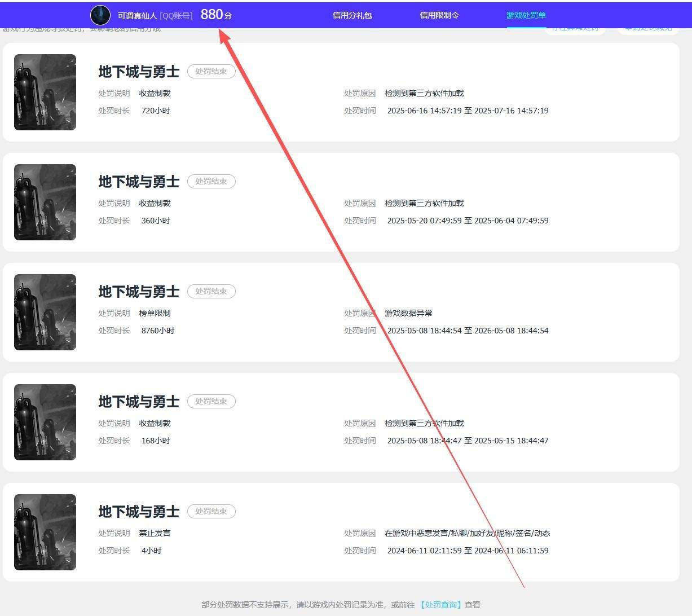The image size is (692, 616).
Task: Click 处罚结束 badge on the 168小时 record
Action: [211, 401]
